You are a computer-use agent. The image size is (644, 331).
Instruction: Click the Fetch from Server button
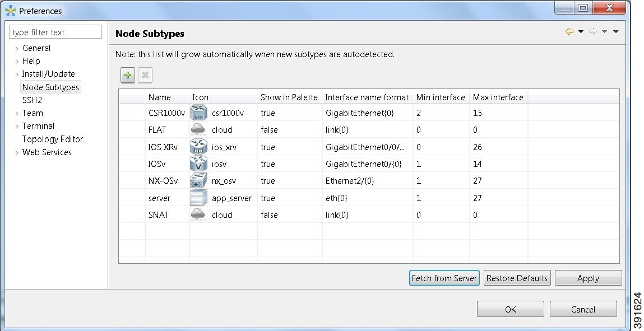pos(444,278)
